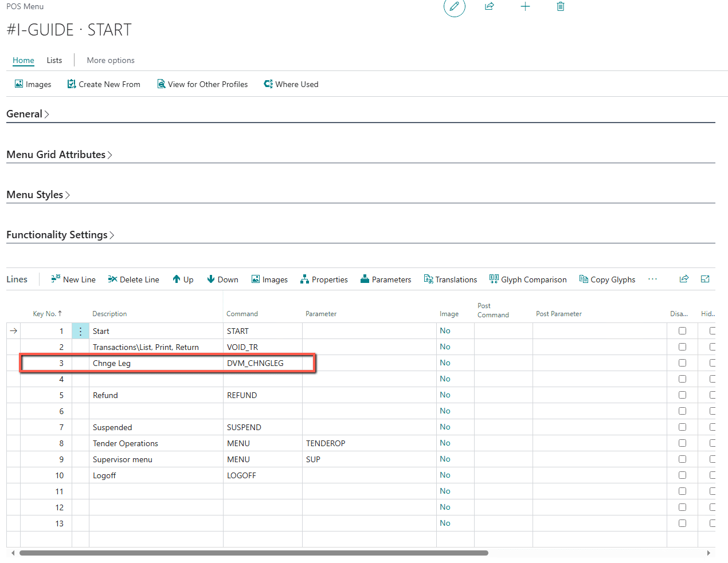This screenshot has height=563, width=728.
Task: Click the Command column header
Action: (x=242, y=314)
